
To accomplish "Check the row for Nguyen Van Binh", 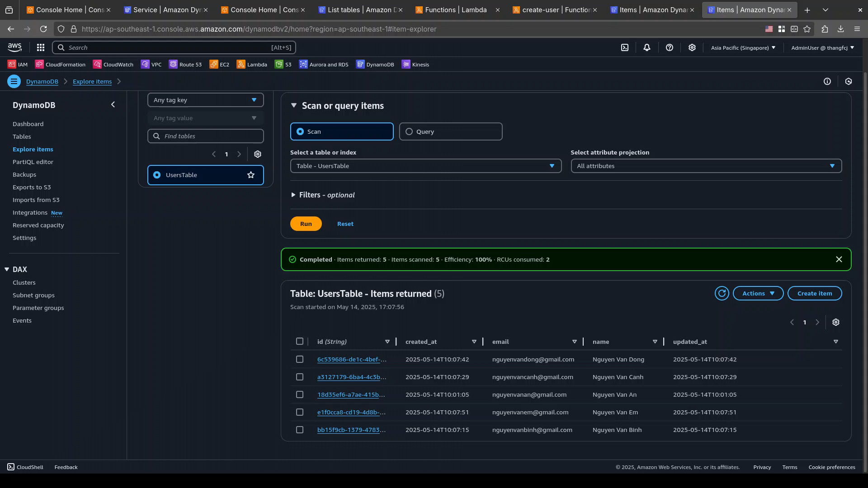I will pyautogui.click(x=300, y=430).
